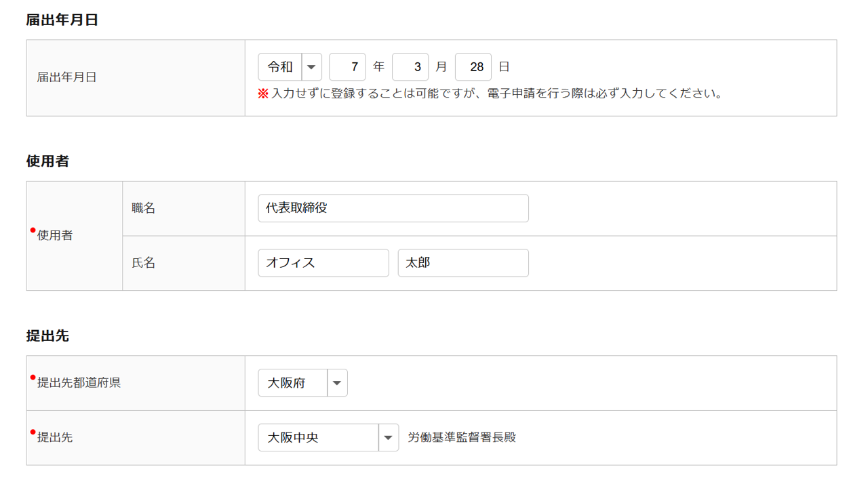Focus the month field before 月
868x484 pixels.
tap(410, 67)
